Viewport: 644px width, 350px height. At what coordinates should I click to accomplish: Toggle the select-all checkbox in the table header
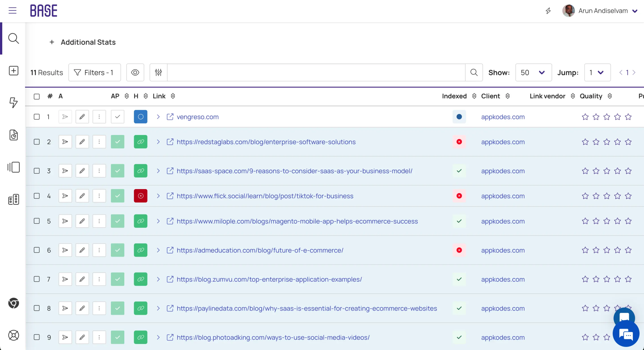click(x=37, y=96)
